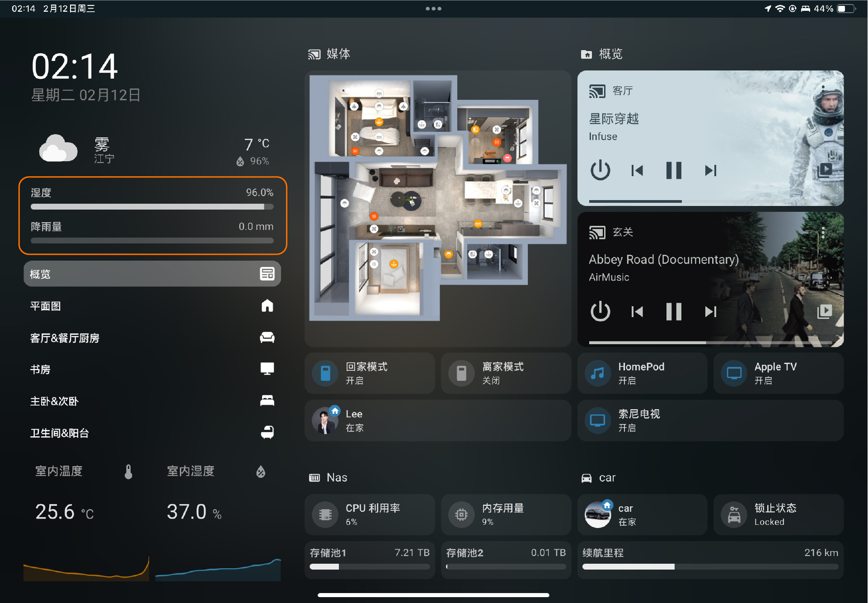Click the CPU 利用率 chip icon
The image size is (868, 603).
coord(324,514)
